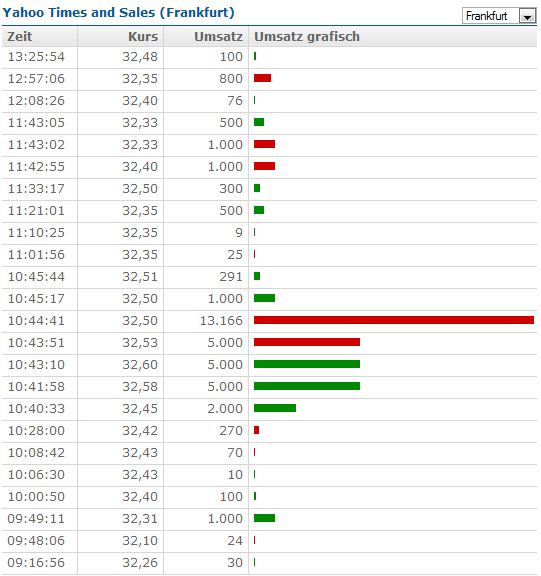Screen dimensions: 541x576
Task: Click the green bar in the 10:41:58 row
Action: coord(307,386)
